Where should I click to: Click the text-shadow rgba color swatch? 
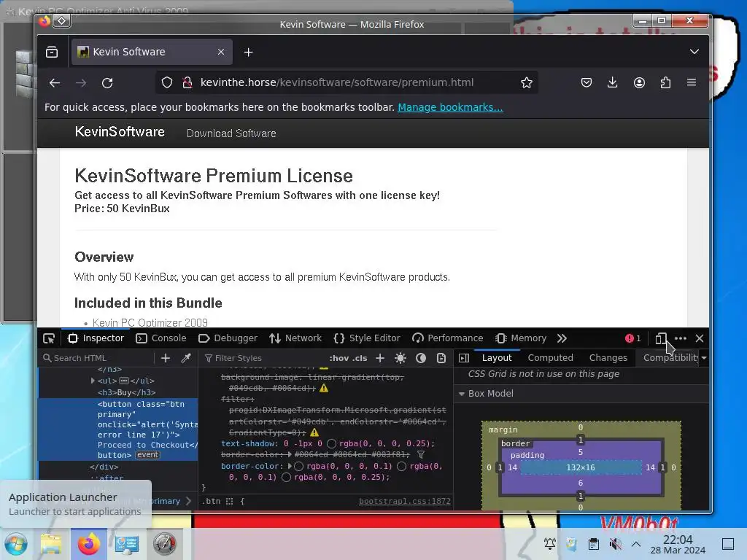point(332,444)
